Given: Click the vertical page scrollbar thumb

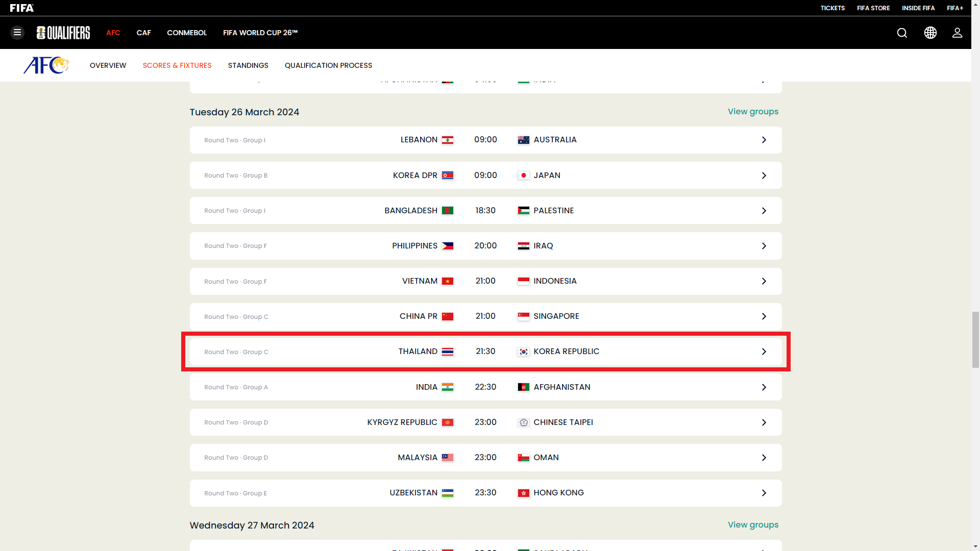Looking at the screenshot, I should click(x=975, y=340).
